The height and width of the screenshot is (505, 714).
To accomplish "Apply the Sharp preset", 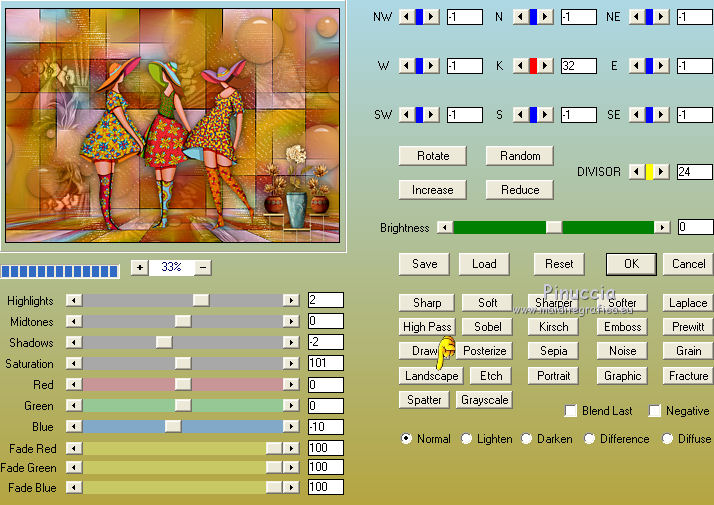I will click(426, 303).
